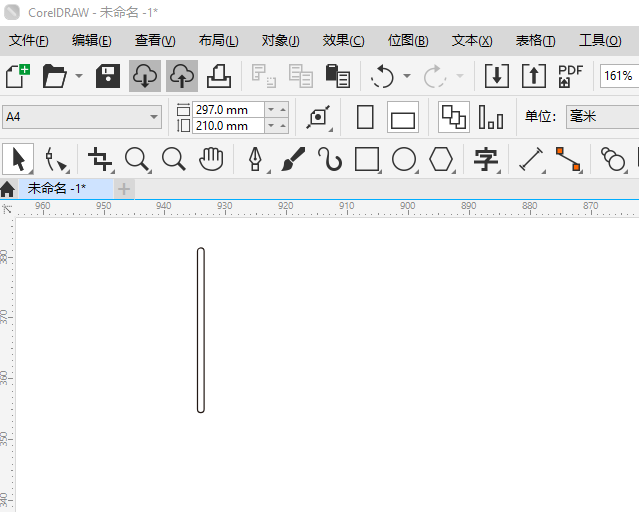Click the page height field 210.0 mm
Viewport: 639px width, 512px height.
tap(228, 126)
